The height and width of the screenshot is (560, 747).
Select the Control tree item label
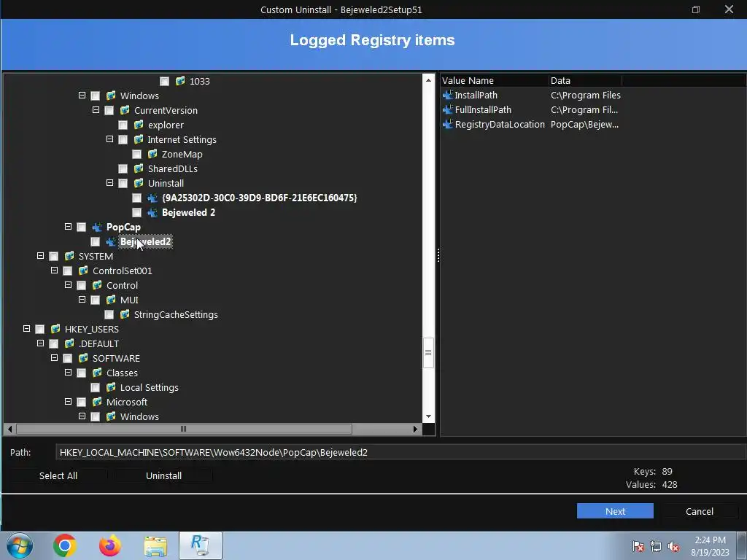[122, 285]
